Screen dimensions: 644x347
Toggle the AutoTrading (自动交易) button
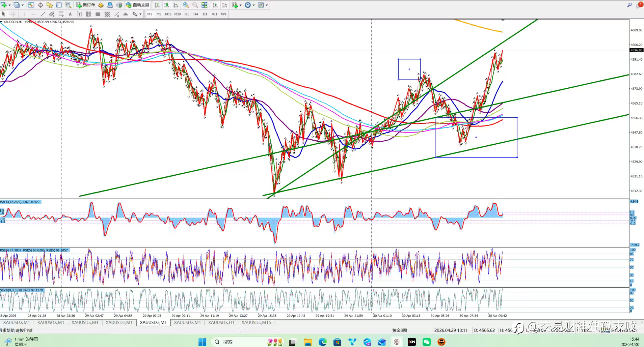click(137, 5)
